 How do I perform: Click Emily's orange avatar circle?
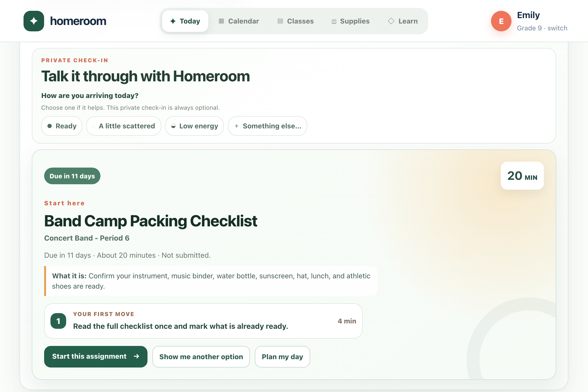(x=501, y=21)
